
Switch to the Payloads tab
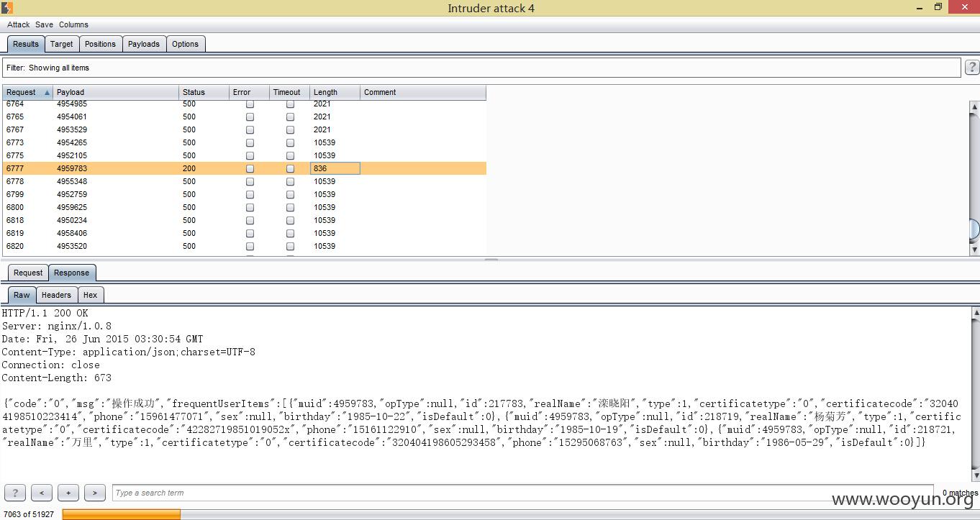pos(144,44)
